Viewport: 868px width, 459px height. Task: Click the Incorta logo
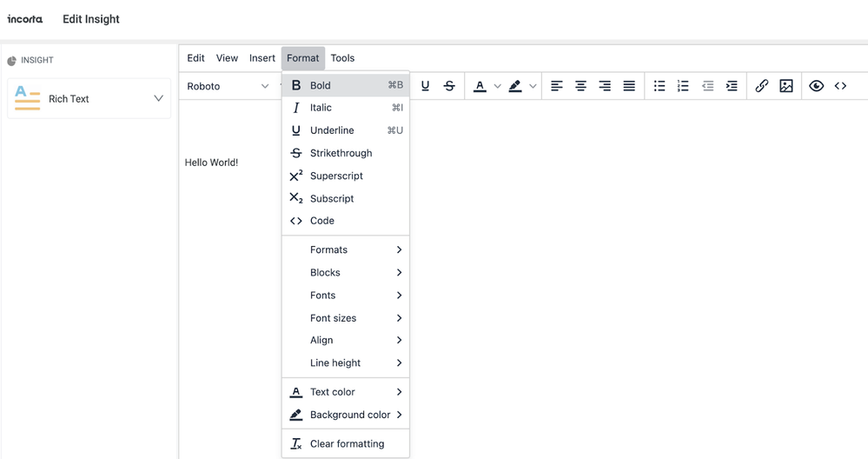[25, 19]
